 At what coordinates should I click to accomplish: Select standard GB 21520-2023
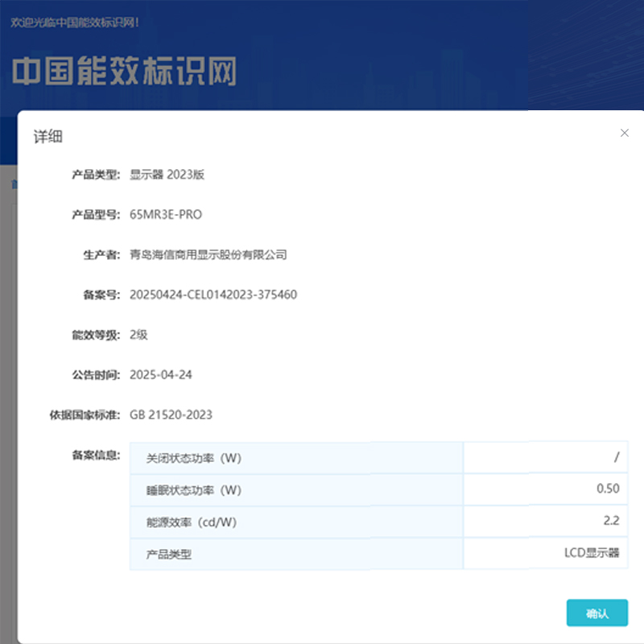[171, 415]
